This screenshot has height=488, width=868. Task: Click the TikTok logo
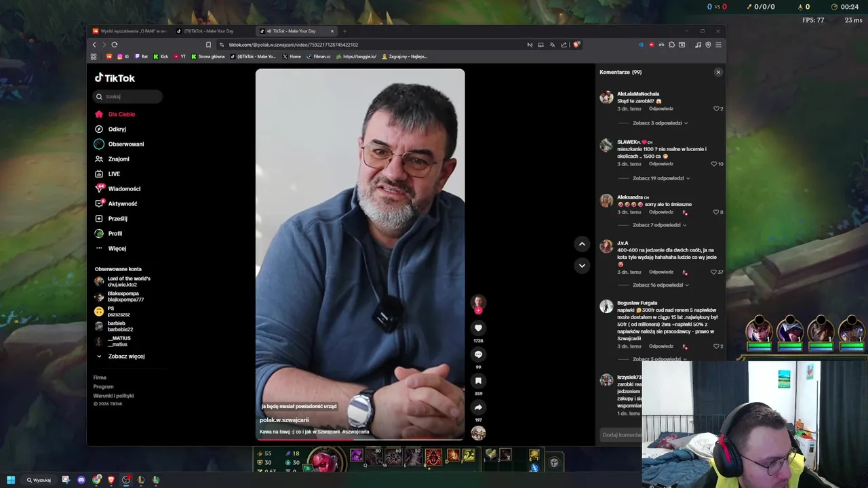click(x=115, y=78)
